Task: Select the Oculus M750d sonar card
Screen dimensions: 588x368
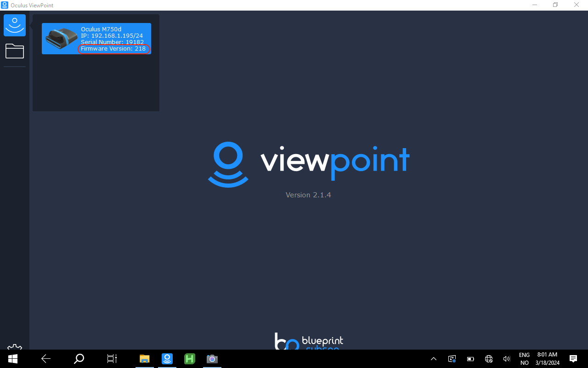Action: 96,39
